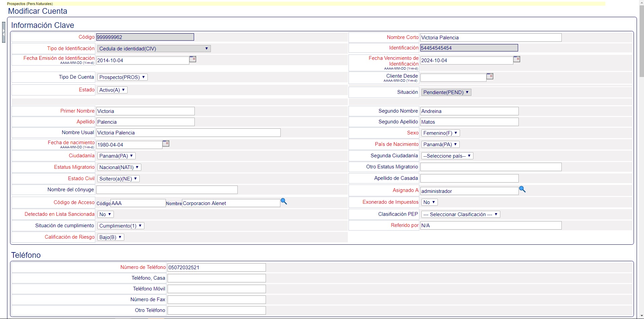
Task: Open the Tipo de Identificación dropdown
Action: [154, 49]
